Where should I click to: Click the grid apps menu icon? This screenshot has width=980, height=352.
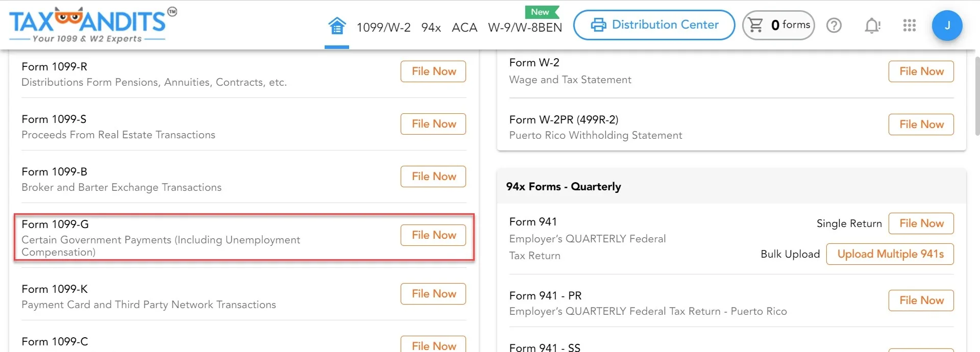click(909, 25)
